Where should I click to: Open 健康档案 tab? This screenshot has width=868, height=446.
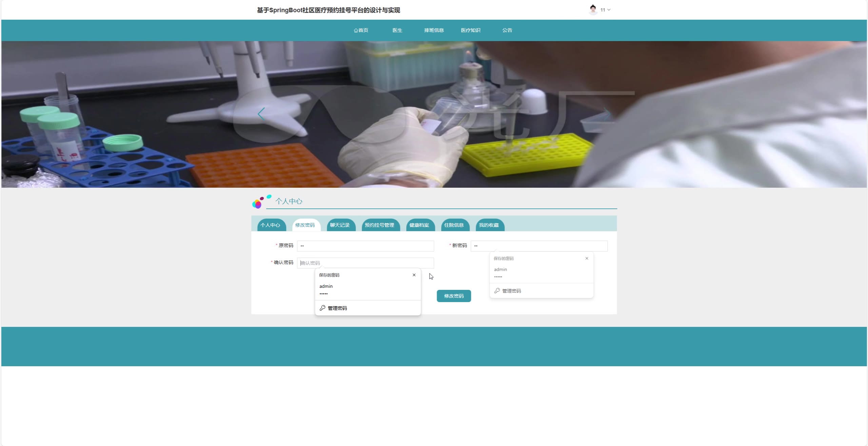(419, 225)
